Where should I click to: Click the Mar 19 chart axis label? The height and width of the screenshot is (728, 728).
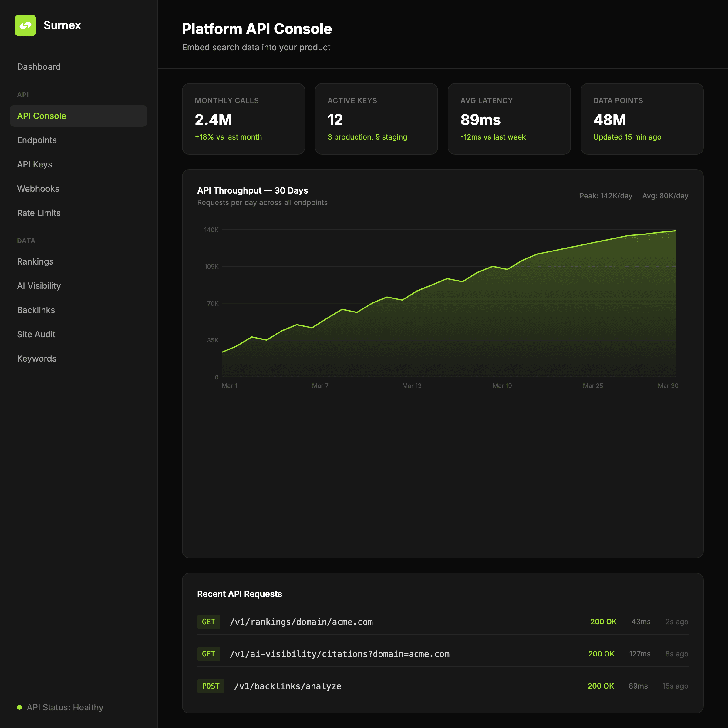tap(502, 386)
